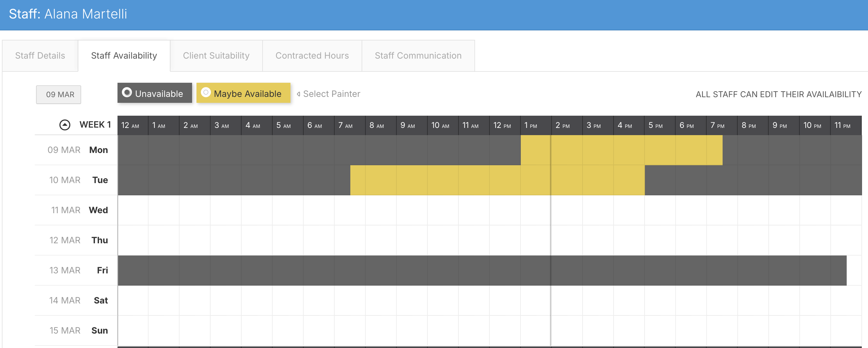Open the Staff Details tab

pos(40,55)
